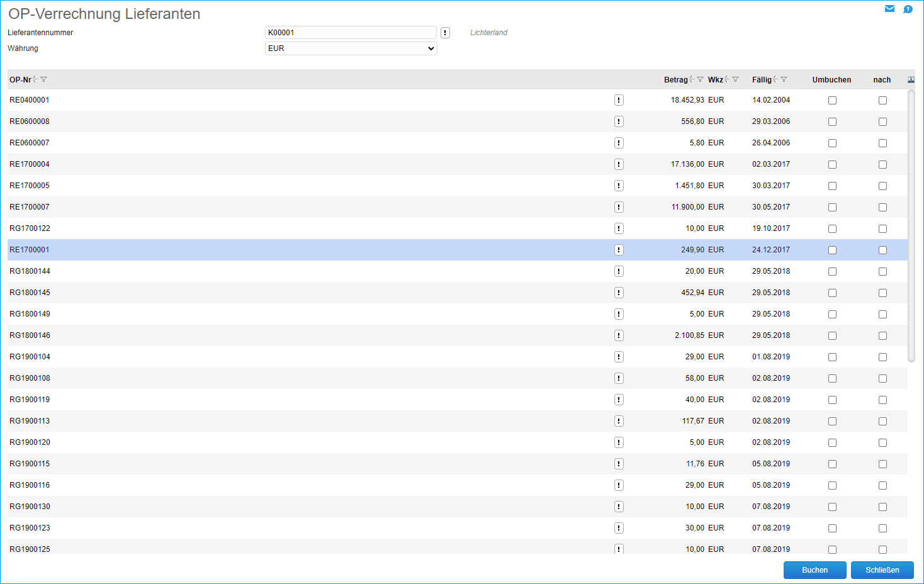Open the help question mark icon

click(908, 9)
